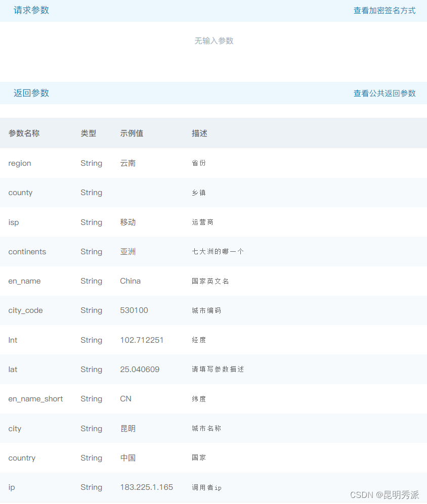
Task: Select the example value 中国
Action: pyautogui.click(x=128, y=457)
